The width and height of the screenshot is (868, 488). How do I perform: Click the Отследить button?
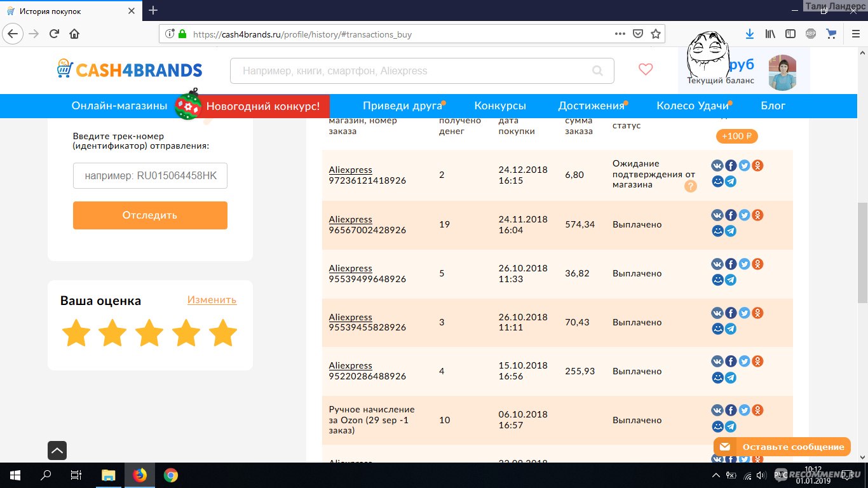(x=150, y=215)
